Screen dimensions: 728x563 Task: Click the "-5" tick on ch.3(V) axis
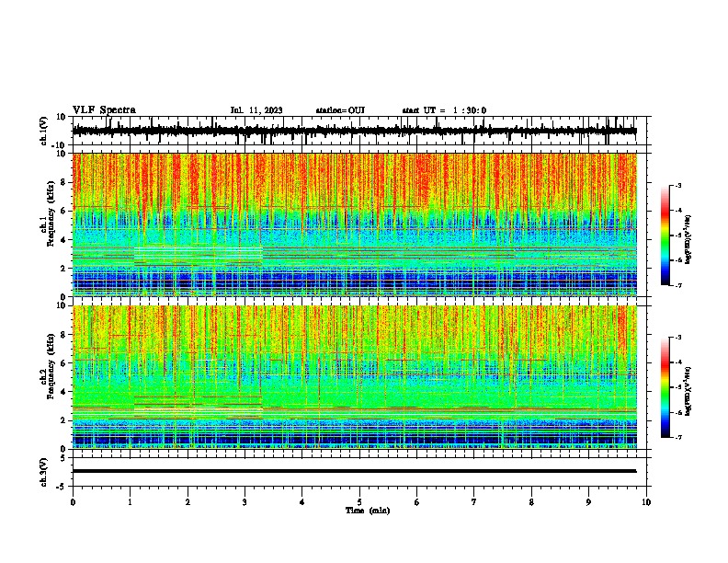click(x=63, y=486)
